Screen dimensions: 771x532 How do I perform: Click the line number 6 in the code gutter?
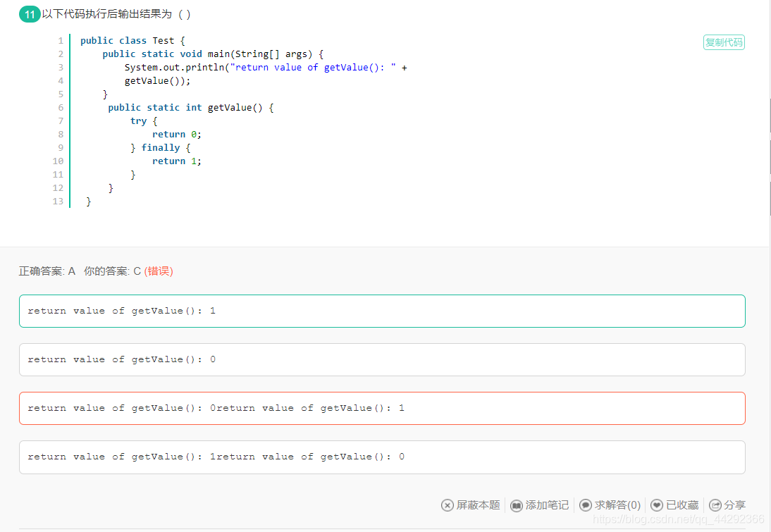pos(61,108)
